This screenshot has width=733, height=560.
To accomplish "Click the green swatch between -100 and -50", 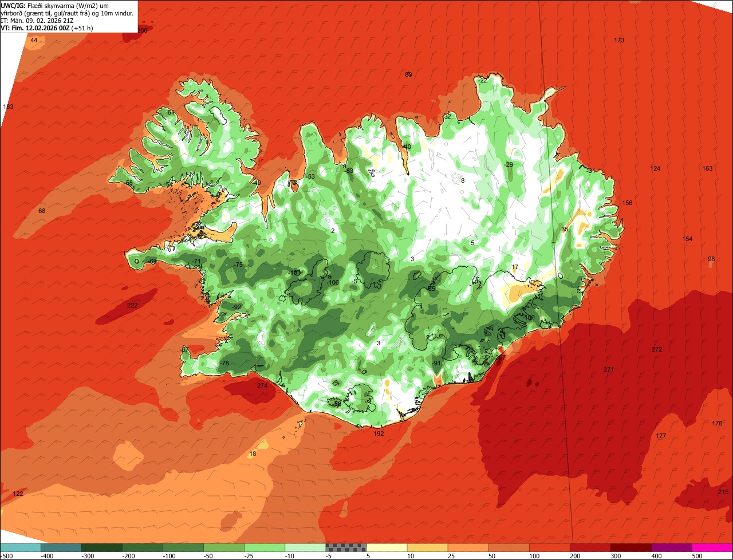I will point(183,547).
